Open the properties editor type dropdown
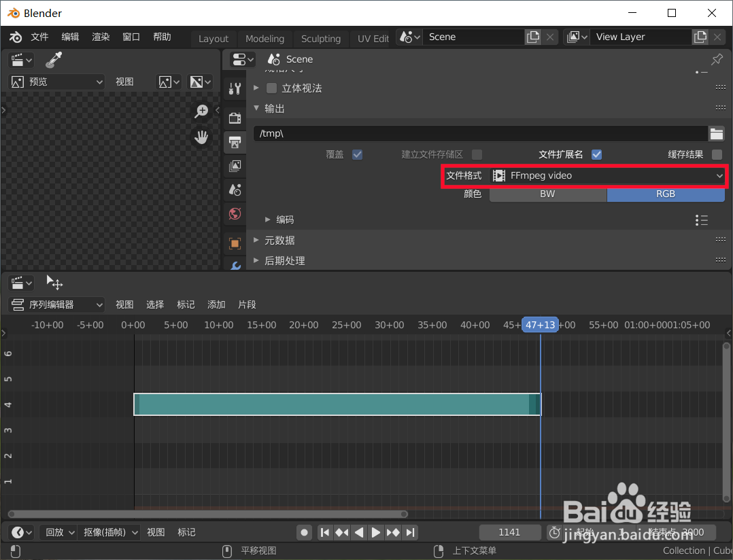The width and height of the screenshot is (733, 560). pos(242,59)
